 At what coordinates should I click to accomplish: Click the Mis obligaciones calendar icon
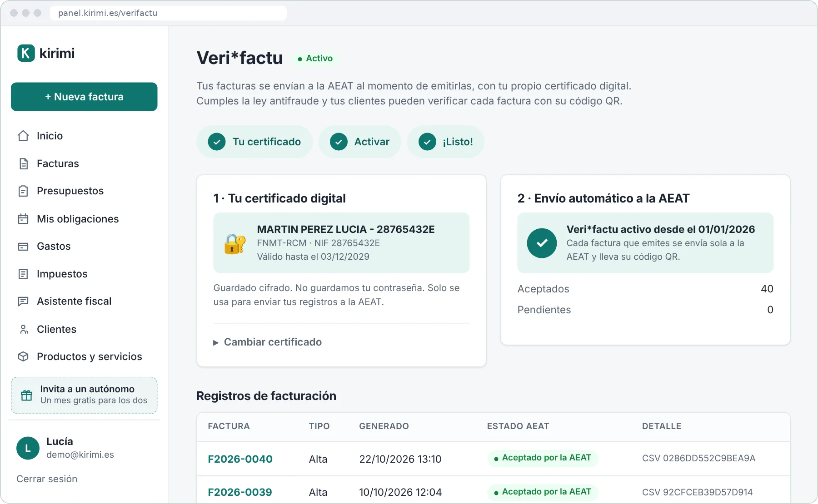pyautogui.click(x=23, y=219)
